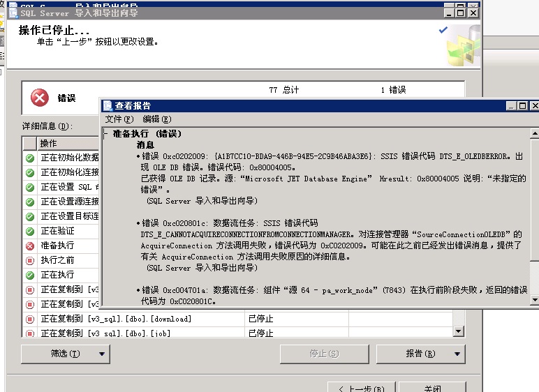Open the 编辑(E) menu in report viewer

click(156, 120)
